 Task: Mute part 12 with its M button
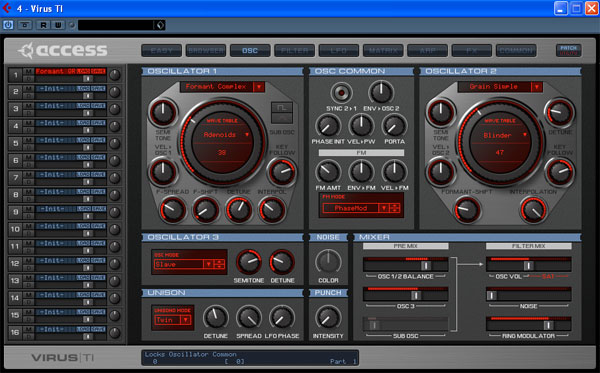pos(28,261)
